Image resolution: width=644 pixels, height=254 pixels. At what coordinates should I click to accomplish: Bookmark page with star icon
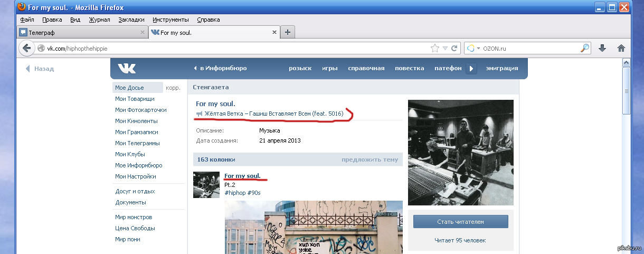point(435,48)
